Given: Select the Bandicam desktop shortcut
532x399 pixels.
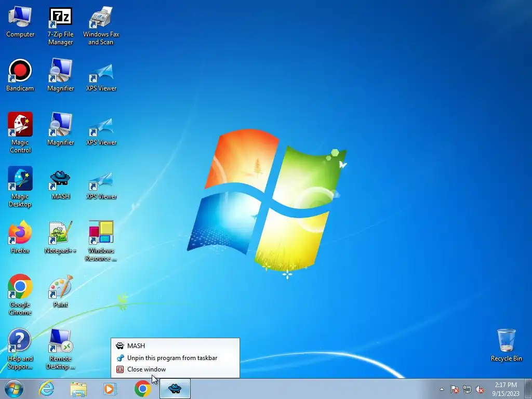Looking at the screenshot, I should point(20,75).
